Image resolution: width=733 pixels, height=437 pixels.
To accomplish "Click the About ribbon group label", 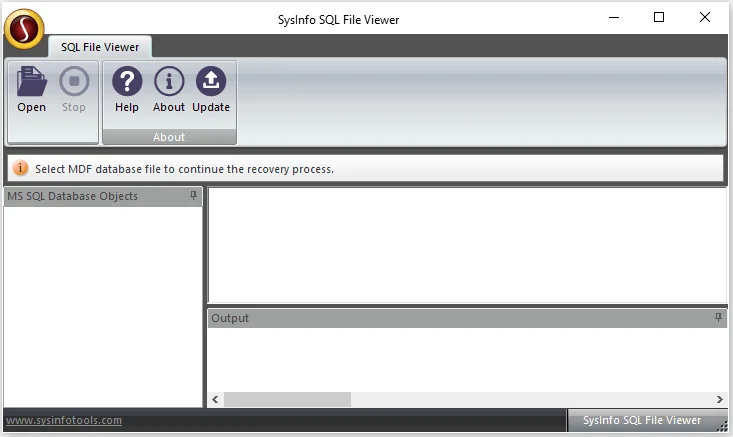I will [169, 137].
